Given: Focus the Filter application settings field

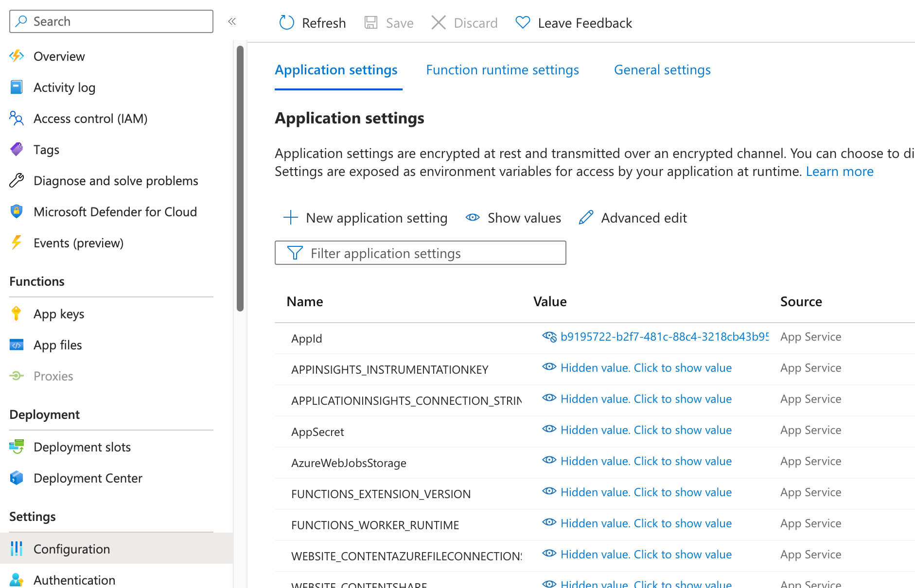Looking at the screenshot, I should [428, 253].
